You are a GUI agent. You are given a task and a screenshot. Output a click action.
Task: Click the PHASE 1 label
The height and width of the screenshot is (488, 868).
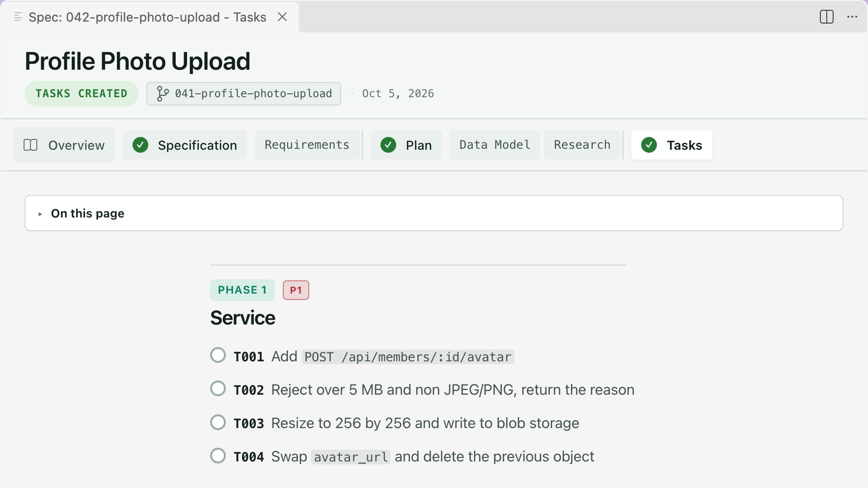[242, 290]
